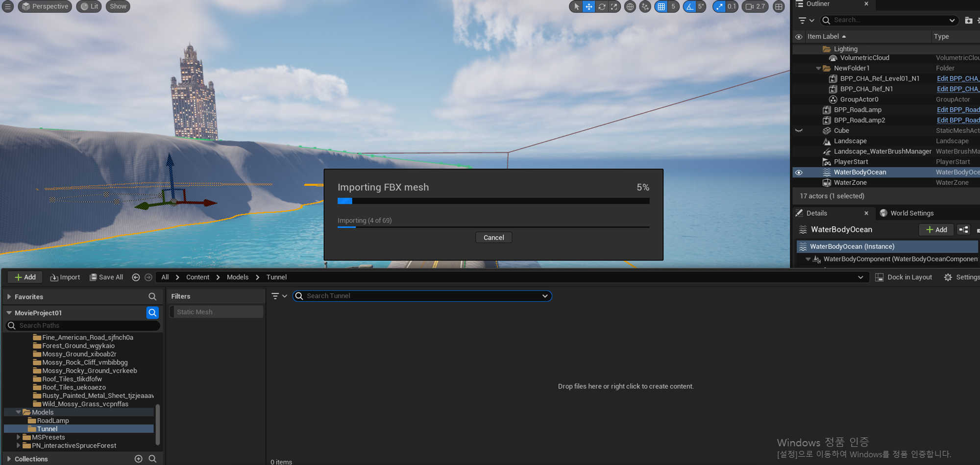Toggle grid snapping icon
Viewport: 980px width, 465px height.
(x=661, y=6)
